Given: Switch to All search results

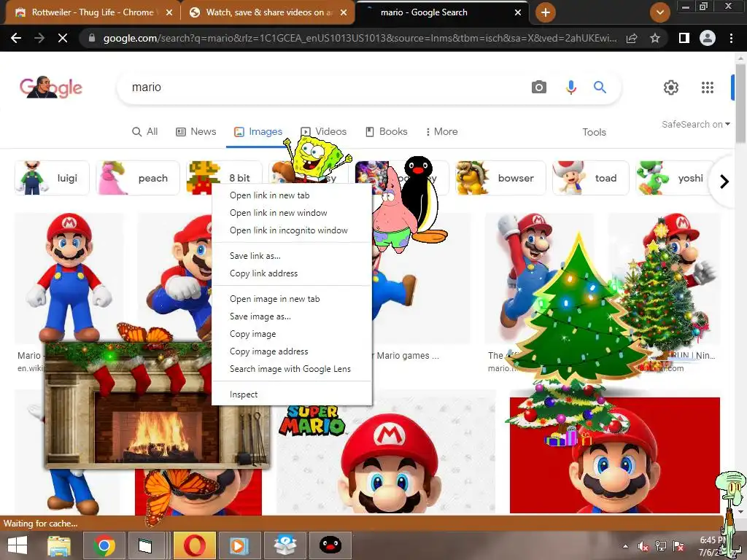Looking at the screenshot, I should tap(145, 131).
